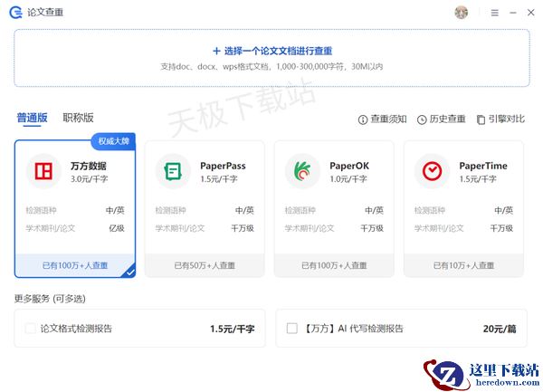
Task: Open the hamburger menu icon
Action: [x=494, y=13]
